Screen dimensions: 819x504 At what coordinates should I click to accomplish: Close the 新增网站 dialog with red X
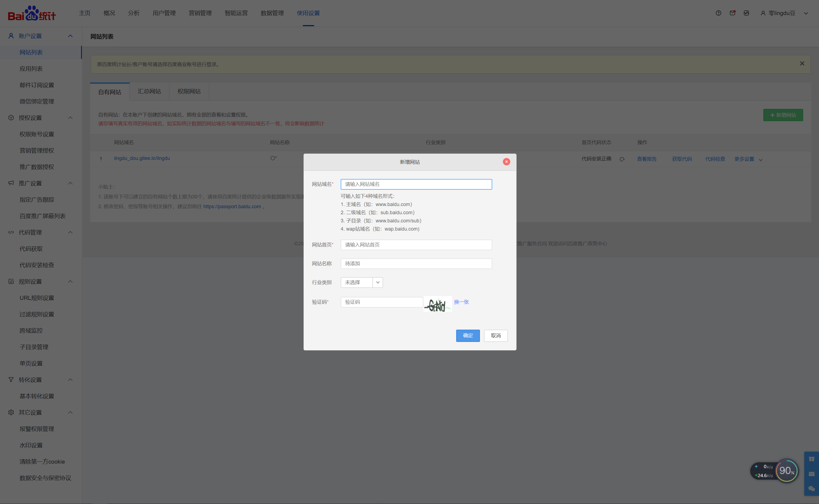tap(506, 162)
